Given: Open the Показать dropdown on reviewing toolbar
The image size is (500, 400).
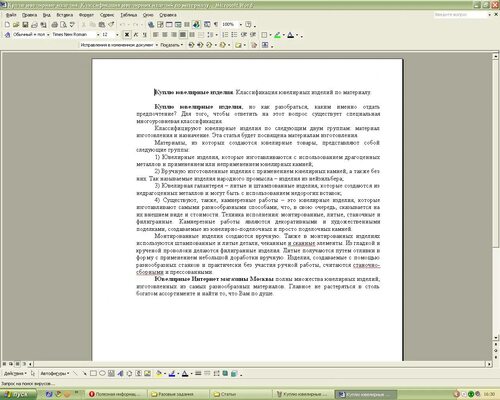Looking at the screenshot, I should pyautogui.click(x=172, y=45).
